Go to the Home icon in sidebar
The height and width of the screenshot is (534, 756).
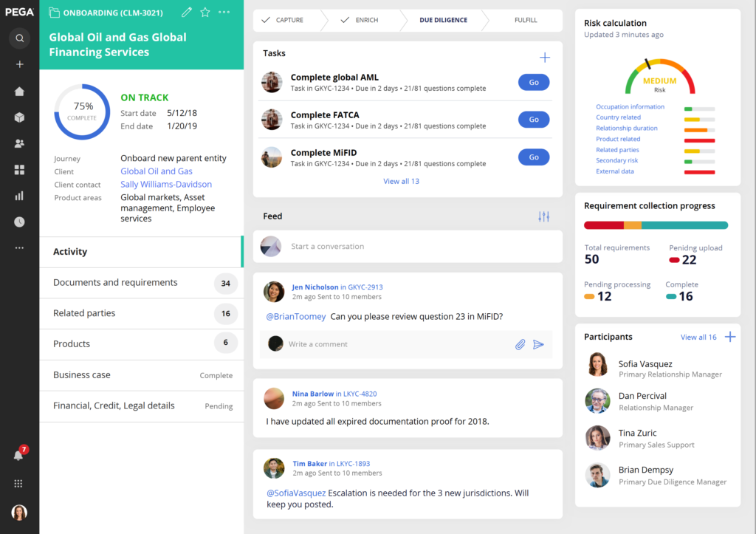tap(19, 91)
